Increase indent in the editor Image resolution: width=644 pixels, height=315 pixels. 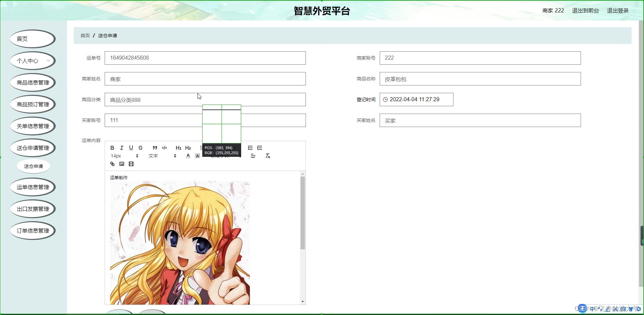pos(260,148)
